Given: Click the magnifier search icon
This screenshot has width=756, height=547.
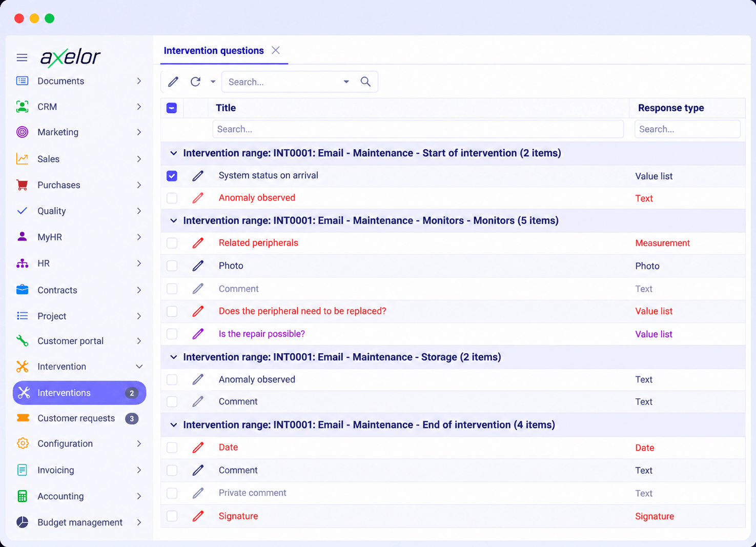Looking at the screenshot, I should (x=365, y=82).
